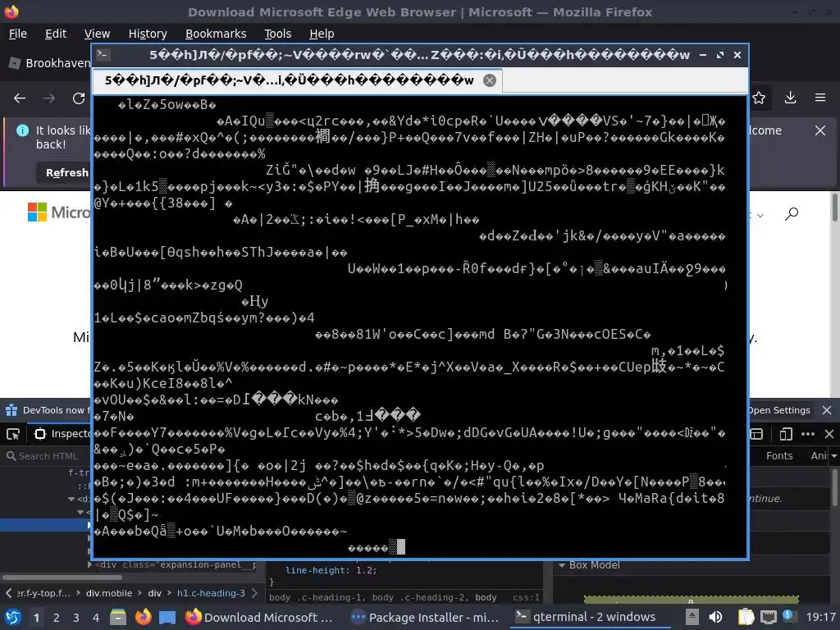
Task: Click the markup horizontal scrollbar
Action: [x=62, y=577]
